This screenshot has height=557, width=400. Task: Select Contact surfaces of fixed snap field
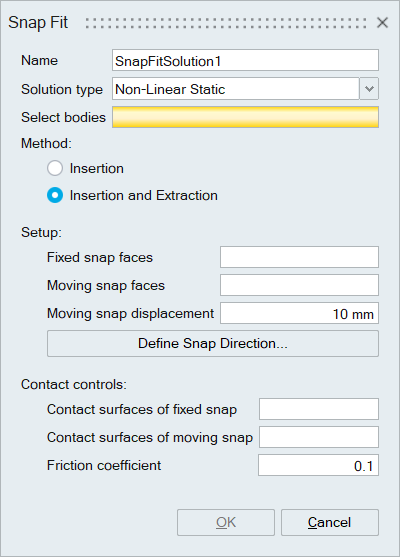coord(319,409)
